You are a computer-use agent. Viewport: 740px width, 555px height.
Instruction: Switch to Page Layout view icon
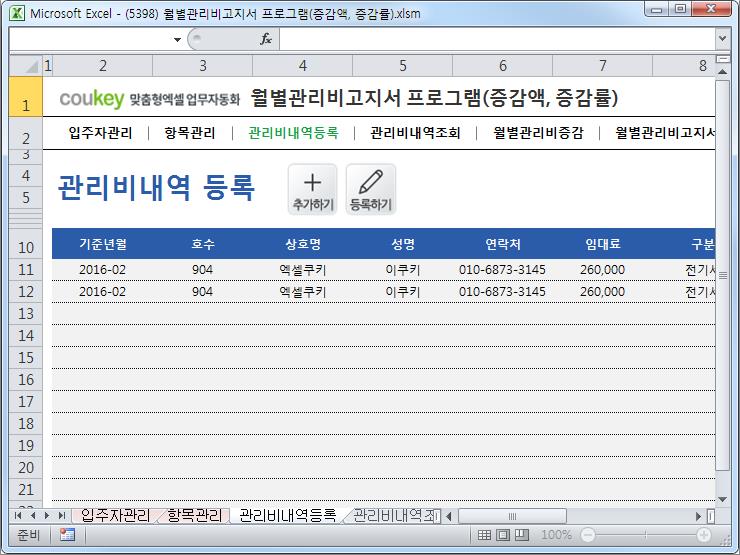click(x=503, y=535)
